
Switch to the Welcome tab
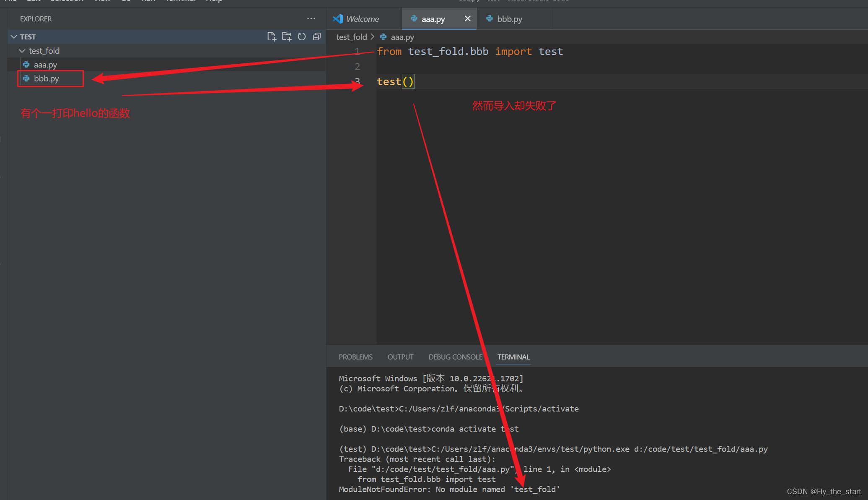tap(363, 19)
